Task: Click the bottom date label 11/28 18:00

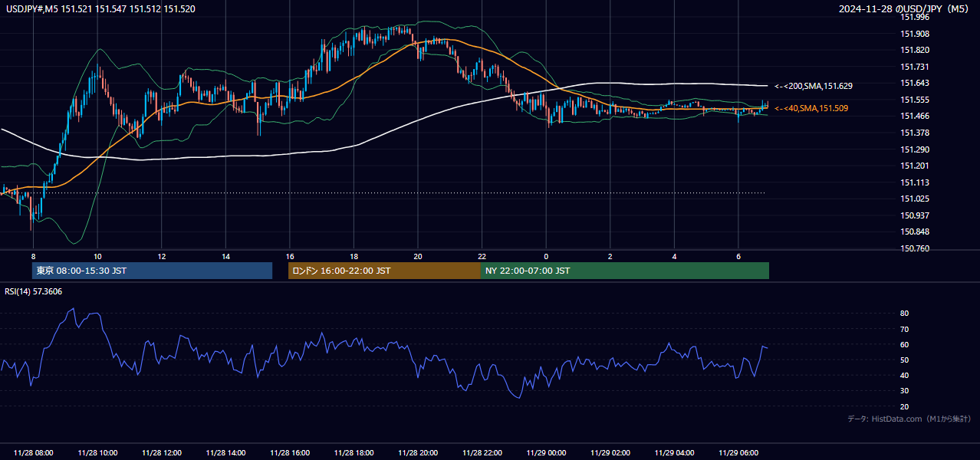Action: pyautogui.click(x=354, y=453)
